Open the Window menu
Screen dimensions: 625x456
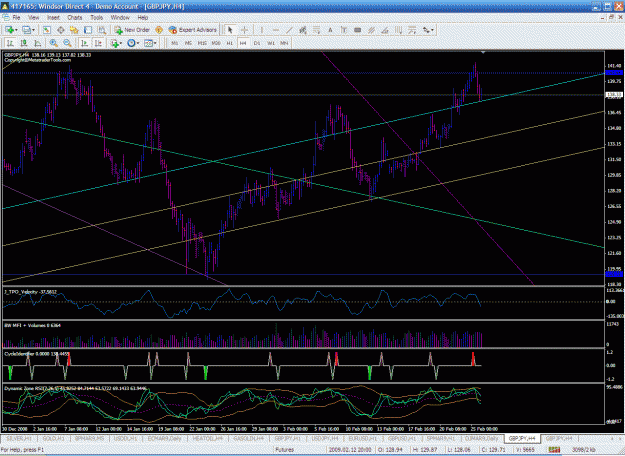coord(120,18)
